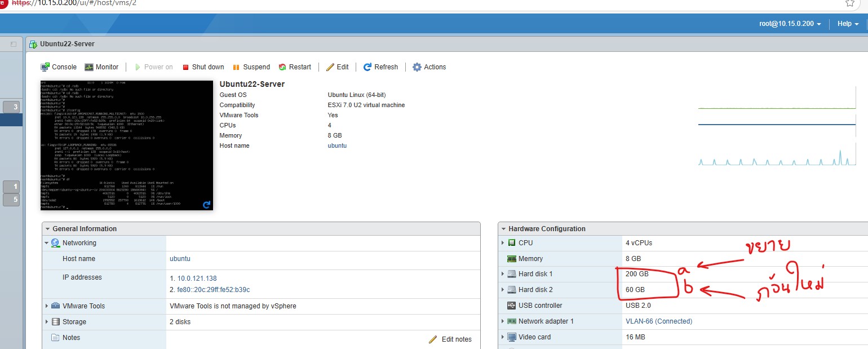Click the console screenshot thumbnail
Image resolution: width=868 pixels, height=349 pixels.
click(x=127, y=145)
